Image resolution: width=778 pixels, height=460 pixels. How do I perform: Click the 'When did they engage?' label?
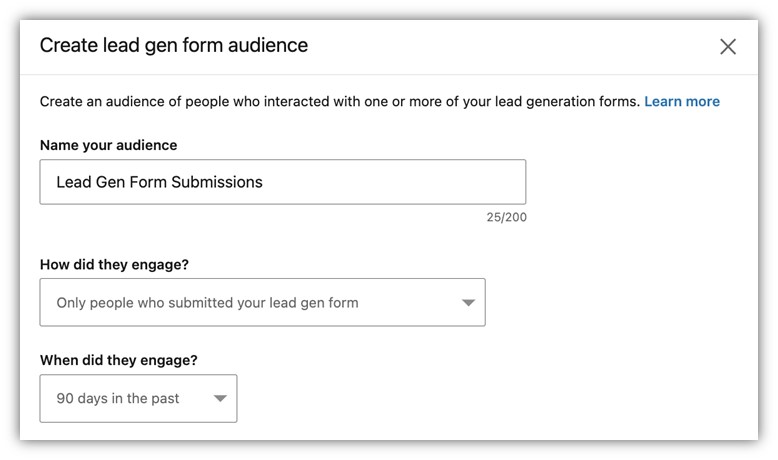[x=118, y=360]
